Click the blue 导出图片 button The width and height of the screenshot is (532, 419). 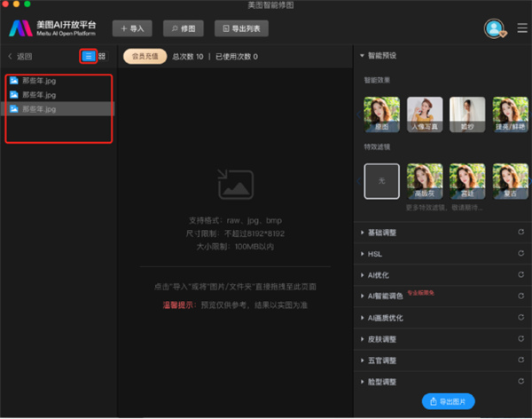coord(450,402)
